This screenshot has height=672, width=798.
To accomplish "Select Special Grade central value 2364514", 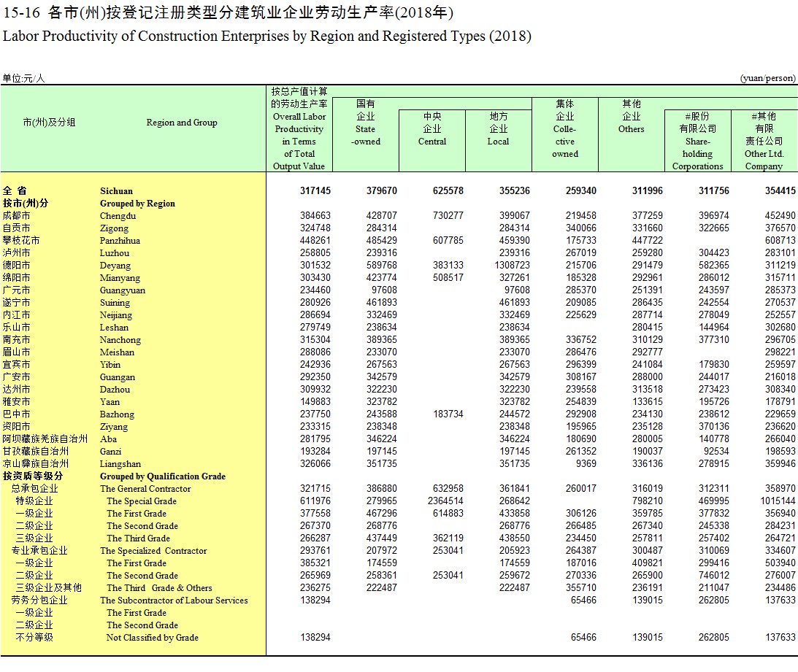I will (x=446, y=501).
